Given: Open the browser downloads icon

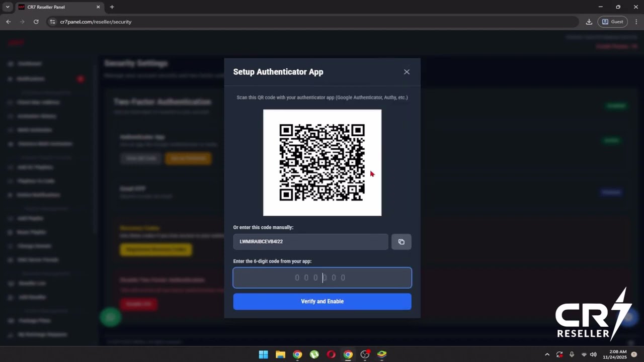Looking at the screenshot, I should [x=589, y=22].
